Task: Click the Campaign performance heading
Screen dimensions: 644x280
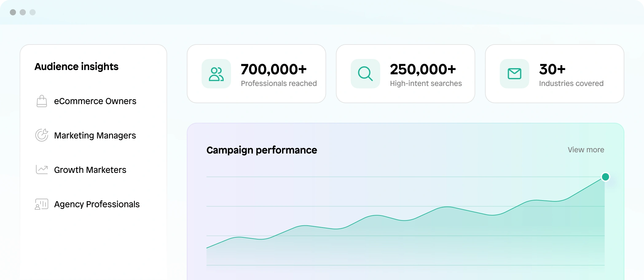Action: (x=262, y=150)
